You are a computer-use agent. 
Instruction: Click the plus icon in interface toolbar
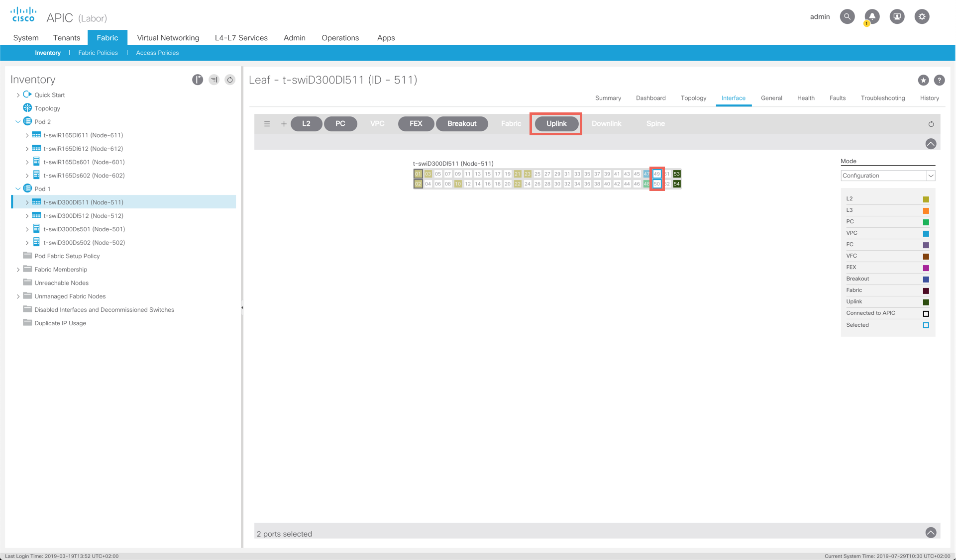tap(284, 124)
